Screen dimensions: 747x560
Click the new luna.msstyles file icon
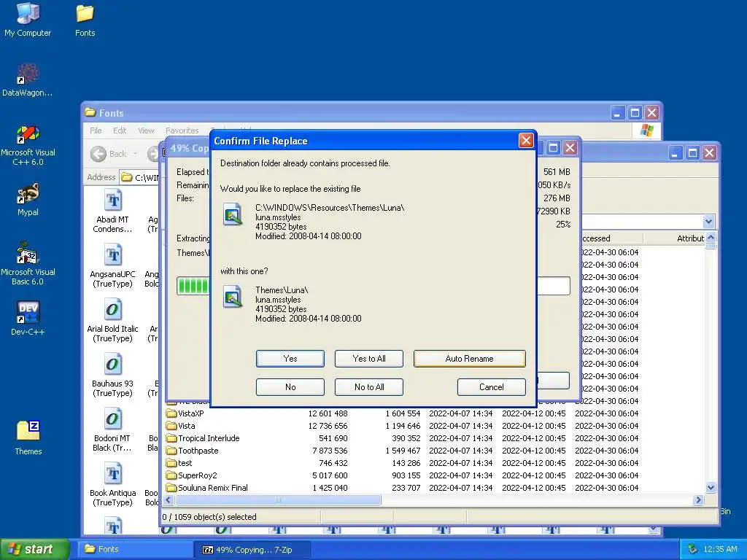coord(233,297)
